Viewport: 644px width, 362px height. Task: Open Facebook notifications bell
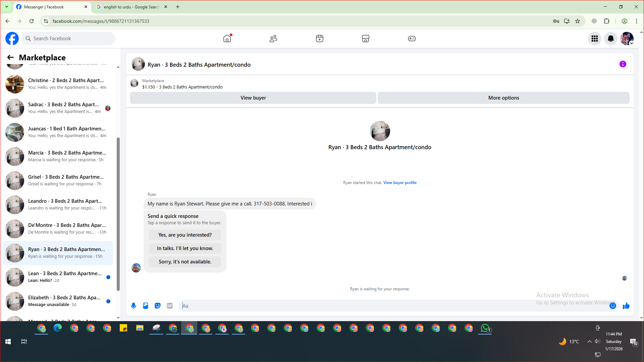click(611, 39)
